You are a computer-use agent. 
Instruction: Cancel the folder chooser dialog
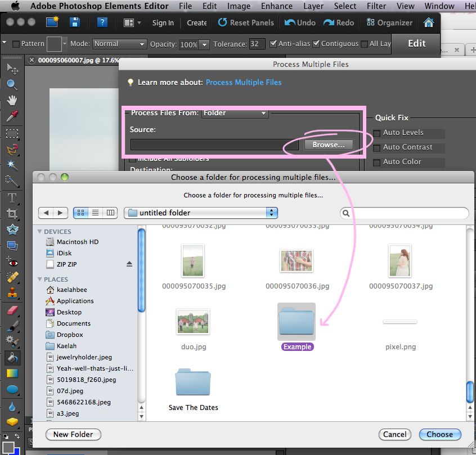pyautogui.click(x=394, y=434)
